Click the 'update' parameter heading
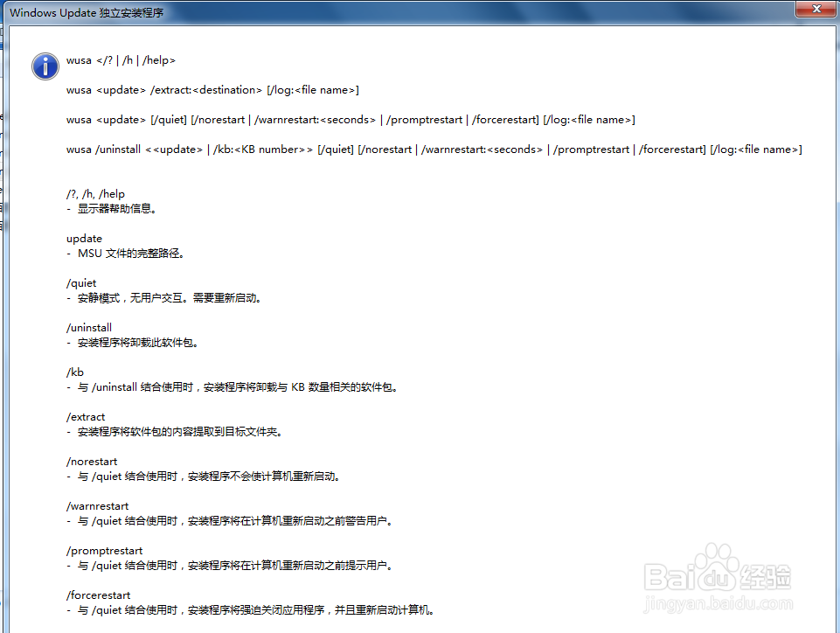Image resolution: width=840 pixels, height=633 pixels. [x=84, y=239]
